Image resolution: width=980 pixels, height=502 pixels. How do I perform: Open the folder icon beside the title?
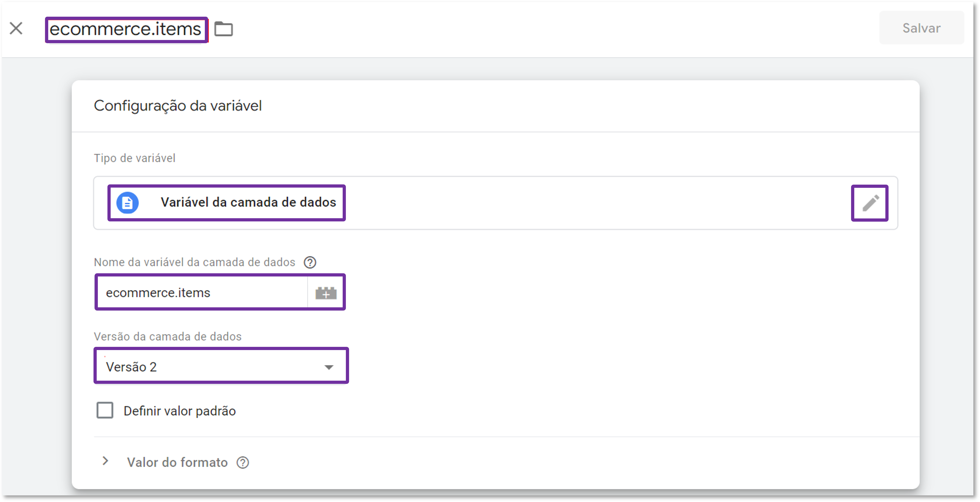pos(224,29)
